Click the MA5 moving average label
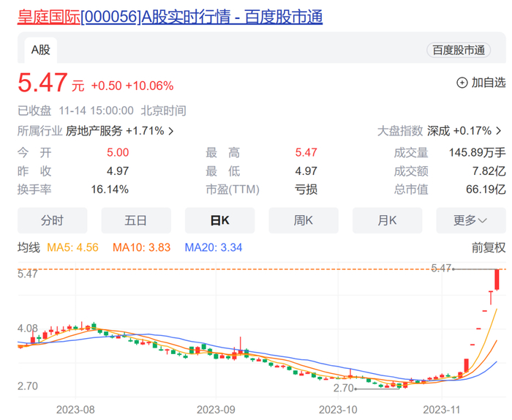This screenshot has width=512, height=420. click(x=72, y=247)
